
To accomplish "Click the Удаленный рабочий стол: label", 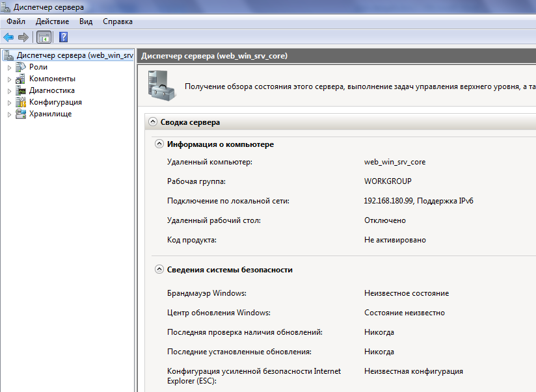I will tap(213, 220).
